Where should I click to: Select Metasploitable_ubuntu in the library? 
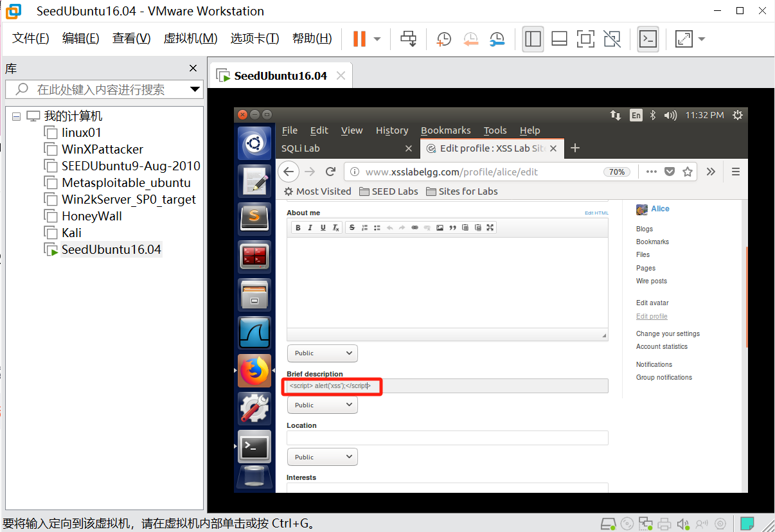[x=126, y=182]
